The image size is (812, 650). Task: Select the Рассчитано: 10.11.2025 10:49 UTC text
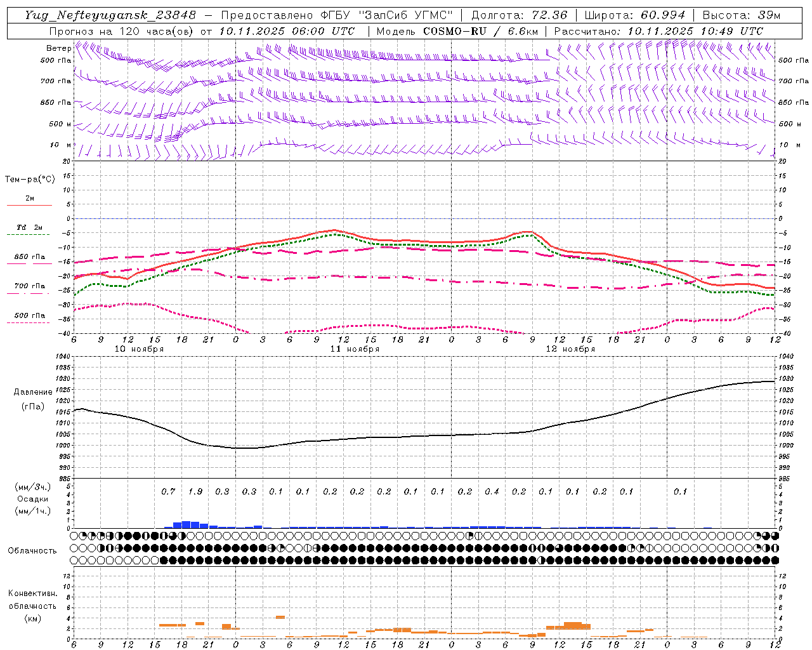pyautogui.click(x=658, y=31)
